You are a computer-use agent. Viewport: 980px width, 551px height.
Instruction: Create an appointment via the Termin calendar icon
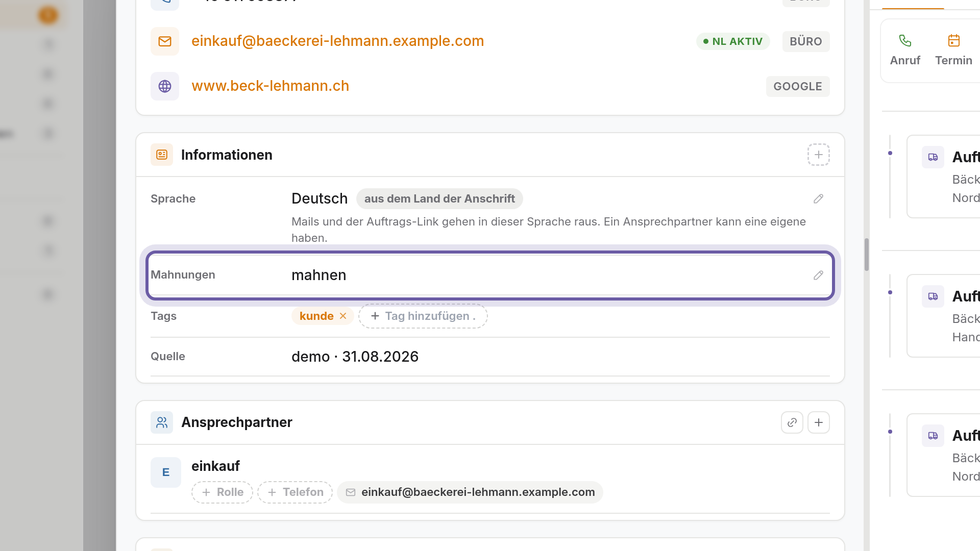(953, 40)
